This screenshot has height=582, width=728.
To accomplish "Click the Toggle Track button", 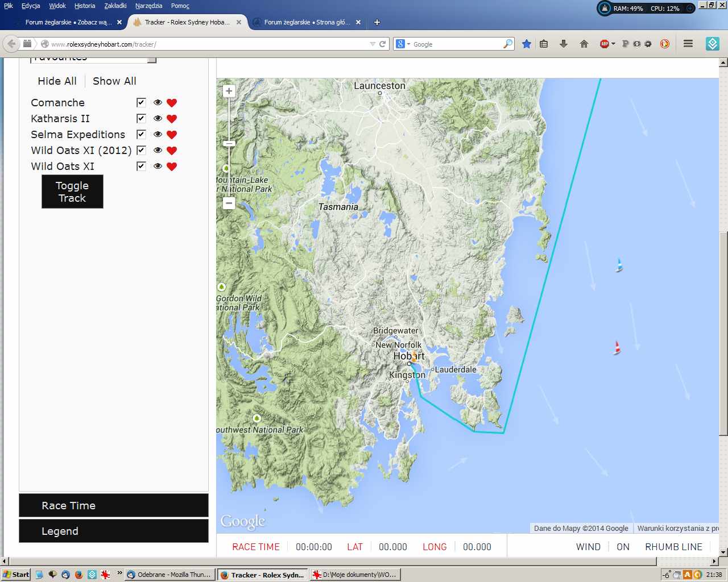I will pos(72,192).
